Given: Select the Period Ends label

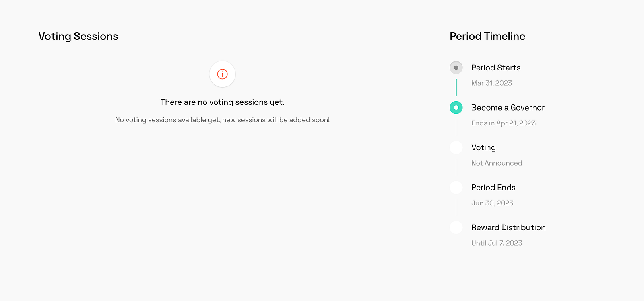Looking at the screenshot, I should point(493,188).
